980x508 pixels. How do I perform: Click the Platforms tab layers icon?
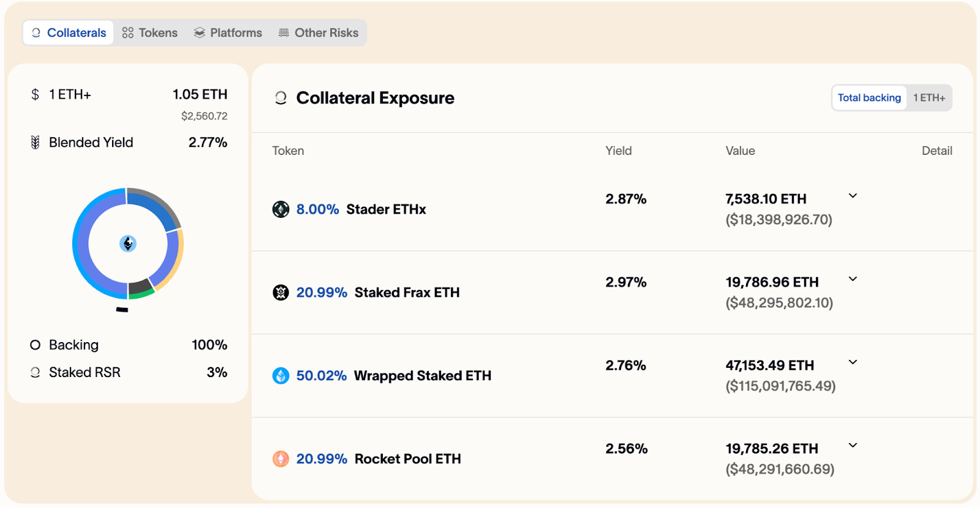(x=199, y=33)
